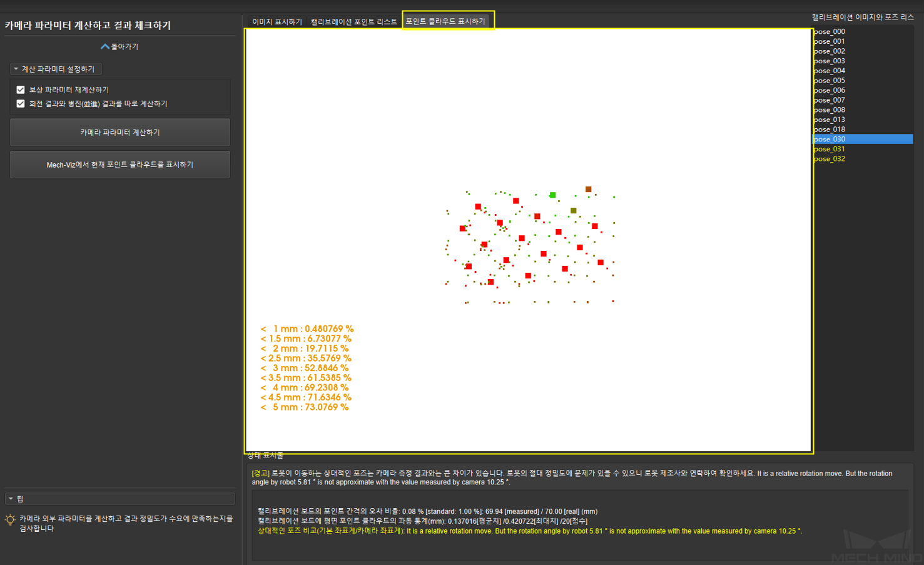Click the 돌아가기 up-chevron icon
Viewport: 924px width, 565px height.
point(105,46)
